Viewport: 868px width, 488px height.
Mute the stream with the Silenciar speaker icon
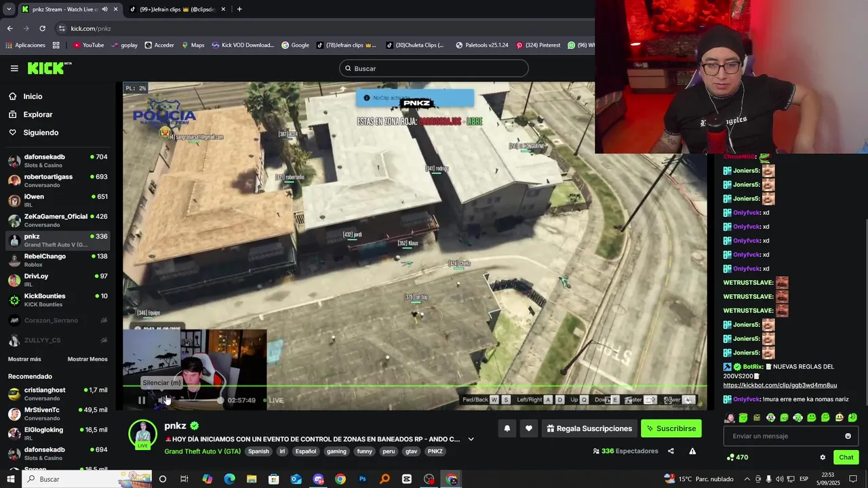[163, 400]
